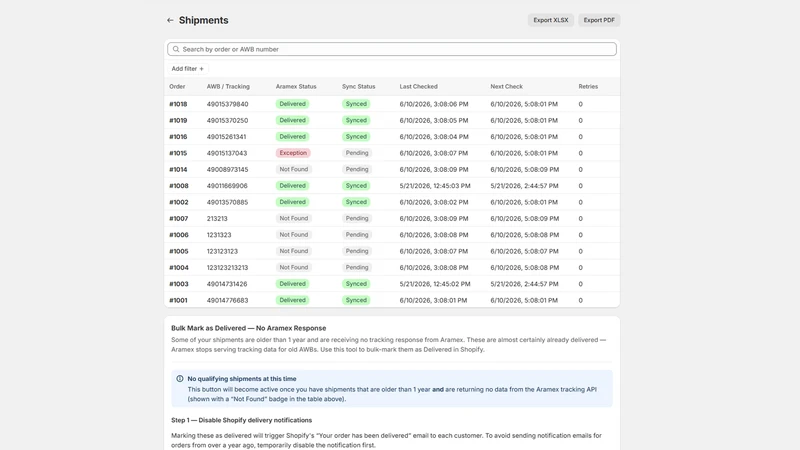Click the Delivered badge on order #1018
The height and width of the screenshot is (450, 800).
(x=292, y=104)
